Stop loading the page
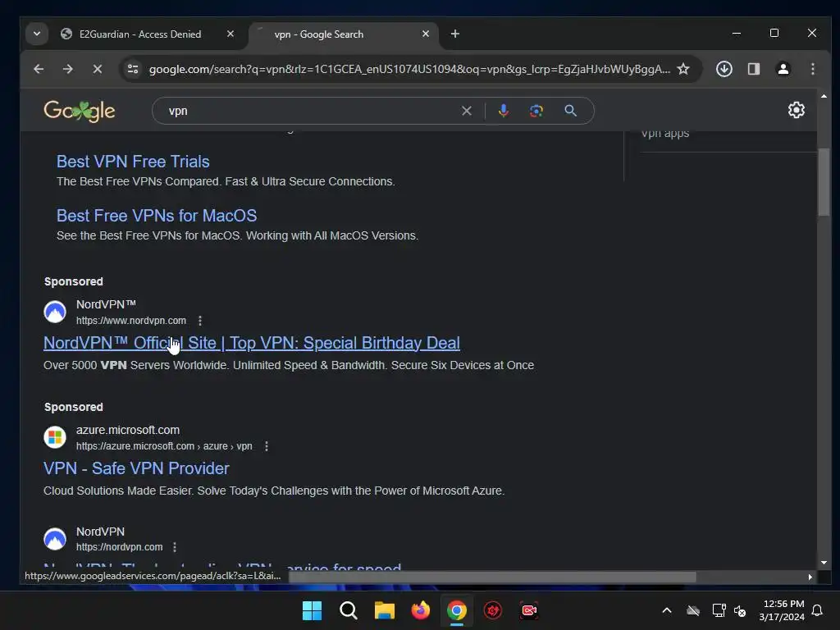The image size is (840, 630). (97, 69)
